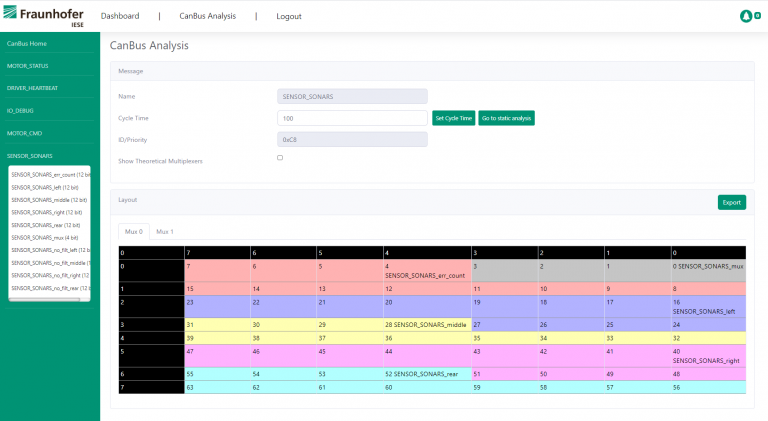Viewport: 768px width, 421px height.
Task: Click the pink cell '40 SENSOR_SONARS_right'
Action: (x=708, y=356)
